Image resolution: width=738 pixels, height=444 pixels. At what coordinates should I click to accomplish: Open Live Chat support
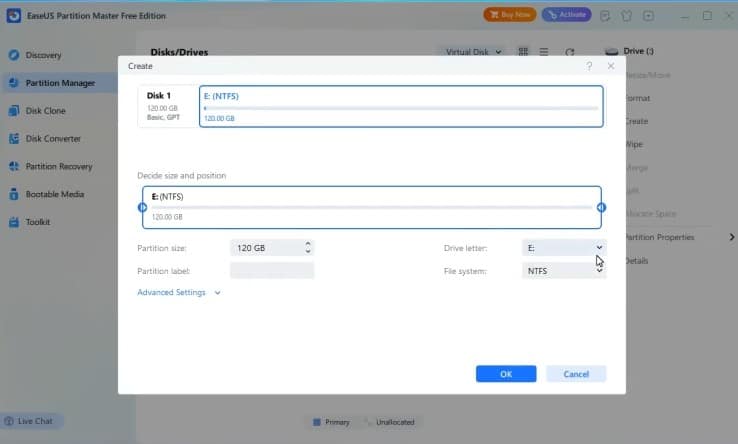tap(31, 421)
